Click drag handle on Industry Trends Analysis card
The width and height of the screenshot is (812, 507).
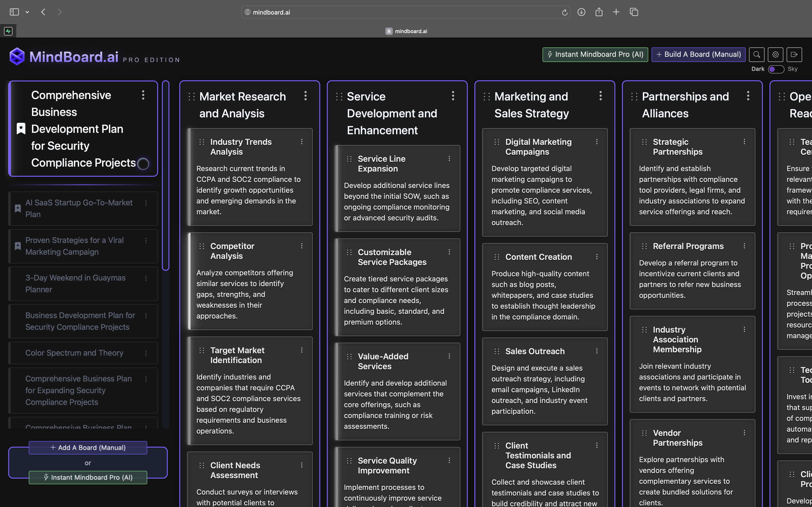click(x=202, y=142)
